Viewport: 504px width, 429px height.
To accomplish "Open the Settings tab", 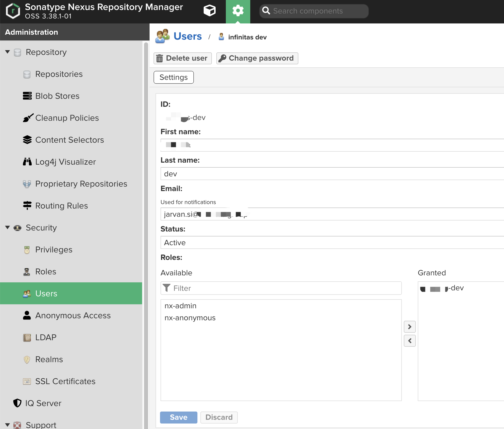I will 174,77.
